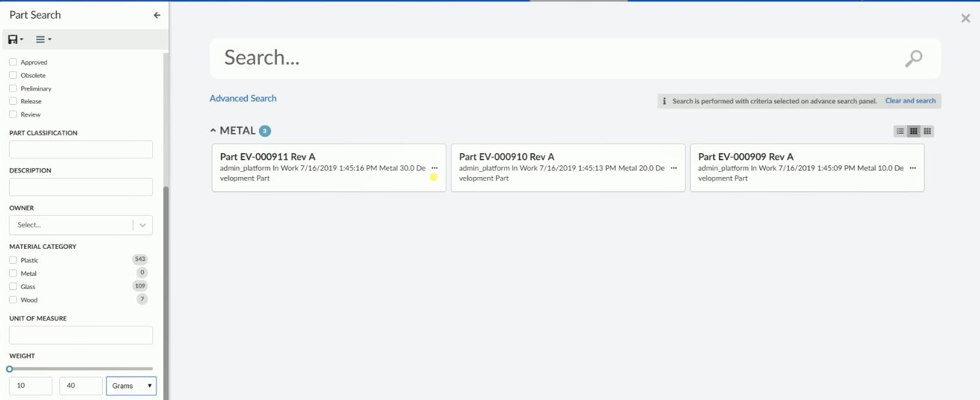This screenshot has width=980, height=400.
Task: Tick the Glass material category checkbox
Action: coord(13,287)
